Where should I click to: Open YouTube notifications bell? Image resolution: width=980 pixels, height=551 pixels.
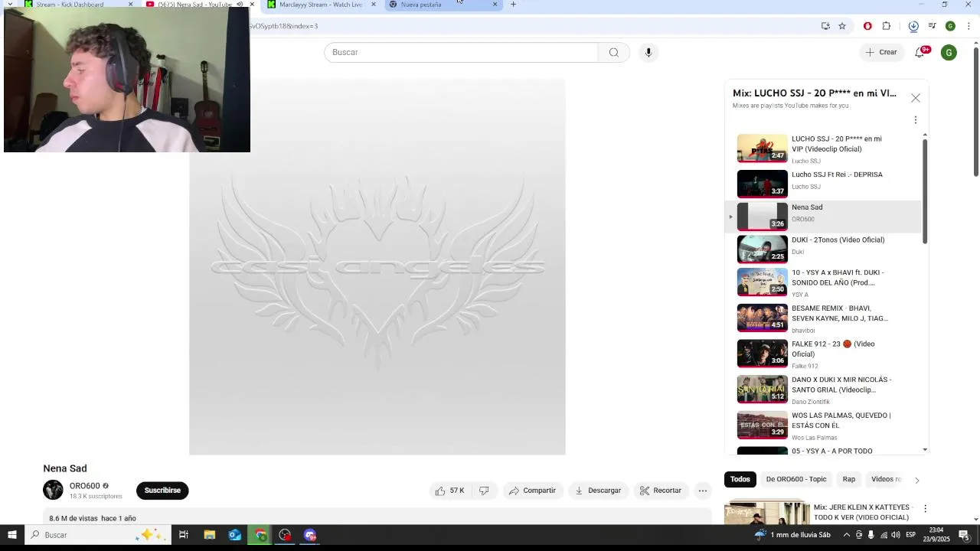pyautogui.click(x=920, y=52)
